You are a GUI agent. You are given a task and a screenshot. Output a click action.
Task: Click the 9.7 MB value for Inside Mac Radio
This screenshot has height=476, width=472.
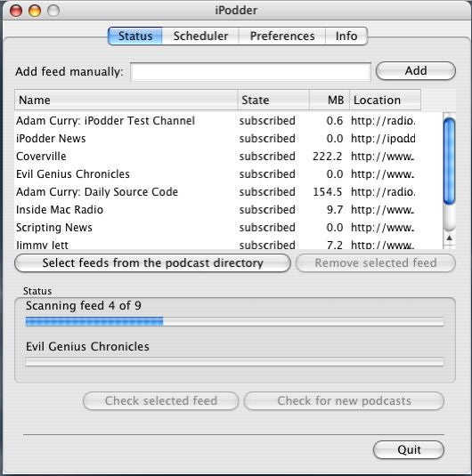335,210
